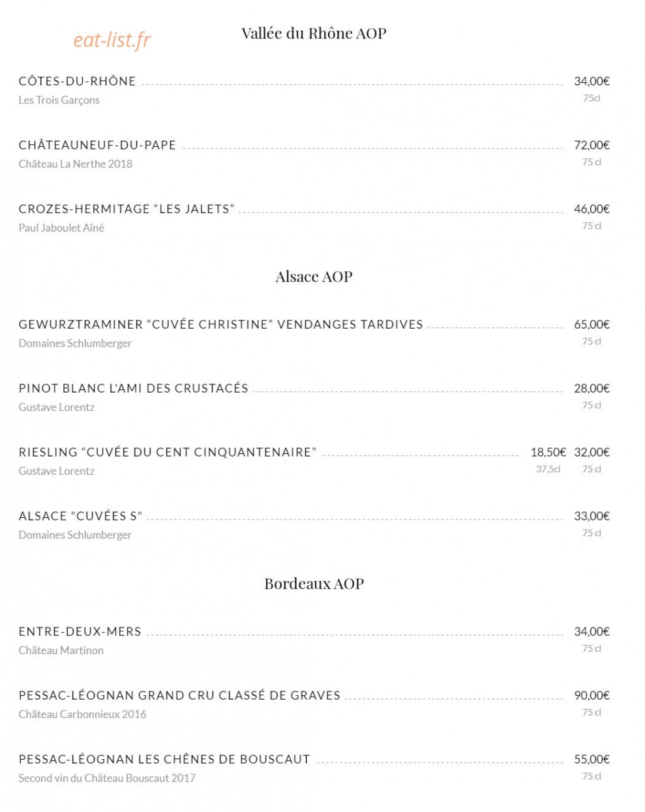645x812 pixels.
Task: Click the Bordeaux AOP section heading
Action: tap(314, 584)
